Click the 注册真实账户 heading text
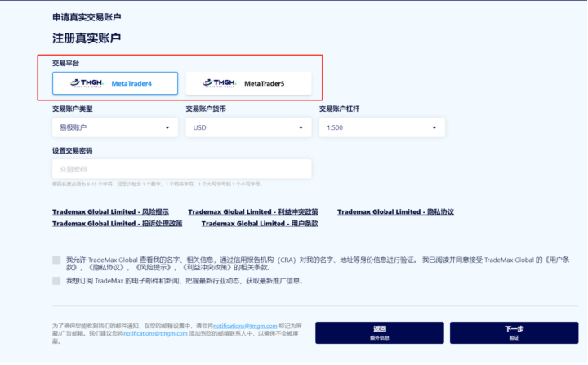Screen dimensions: 588x365 [x=87, y=38]
